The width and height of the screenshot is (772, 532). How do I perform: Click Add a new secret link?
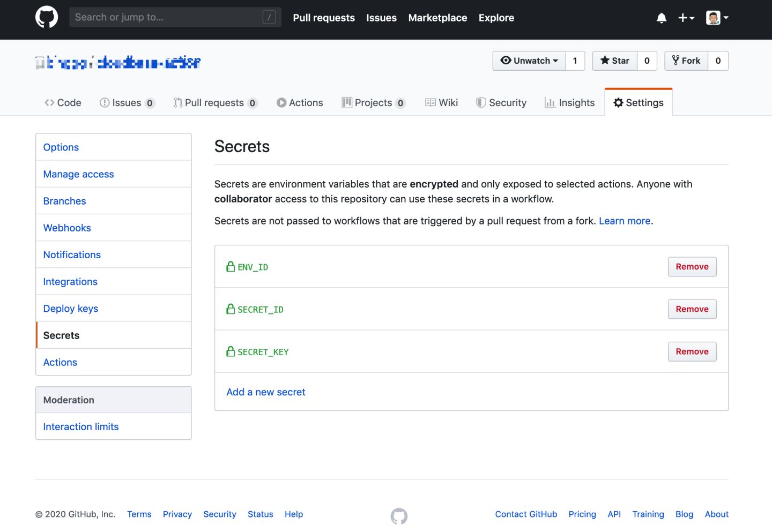[265, 392]
